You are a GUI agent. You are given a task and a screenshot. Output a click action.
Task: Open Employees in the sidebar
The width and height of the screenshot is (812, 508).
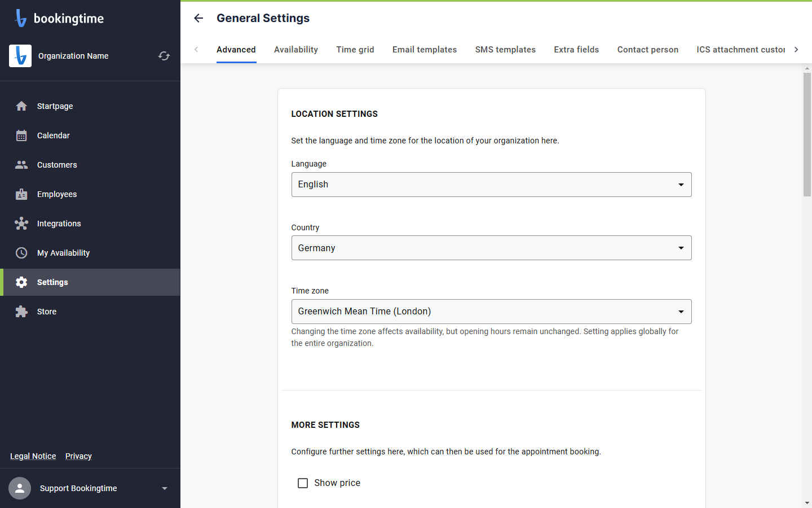coord(90,194)
